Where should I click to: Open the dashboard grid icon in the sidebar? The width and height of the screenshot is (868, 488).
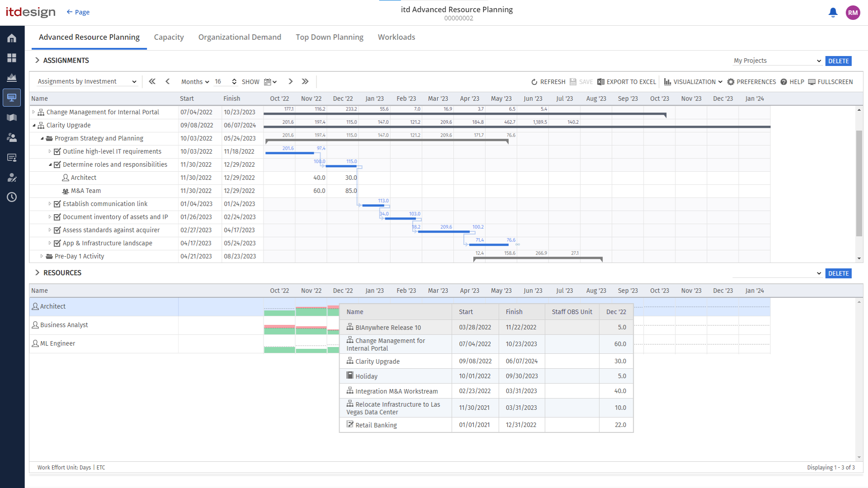click(12, 58)
